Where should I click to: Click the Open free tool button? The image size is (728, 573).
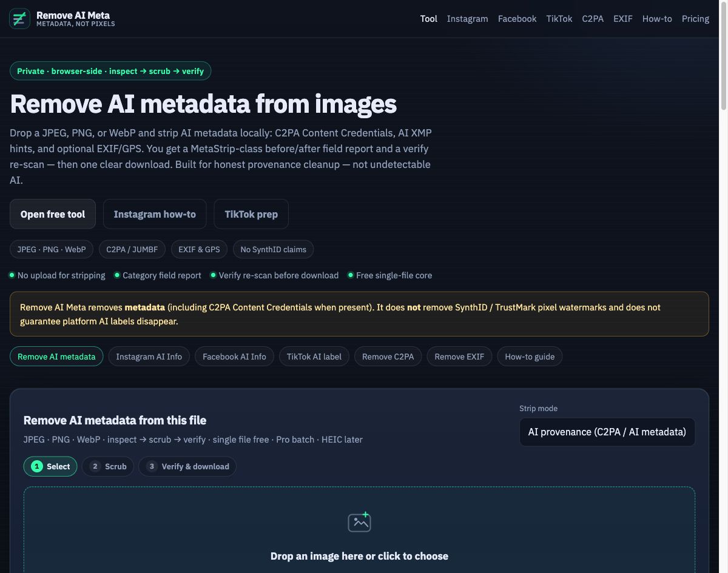click(53, 214)
